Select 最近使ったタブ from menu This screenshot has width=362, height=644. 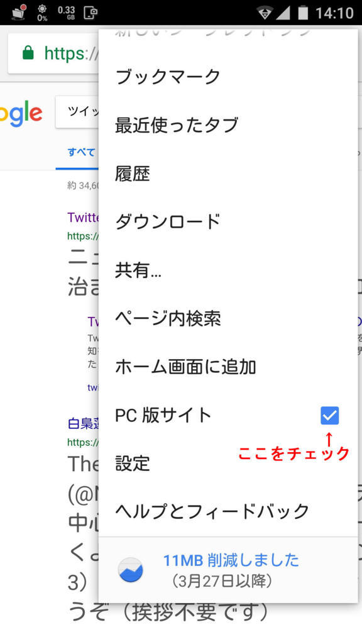228,125
